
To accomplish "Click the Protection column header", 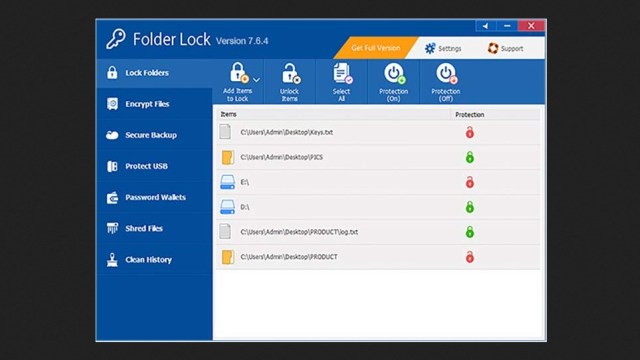I will [x=496, y=115].
